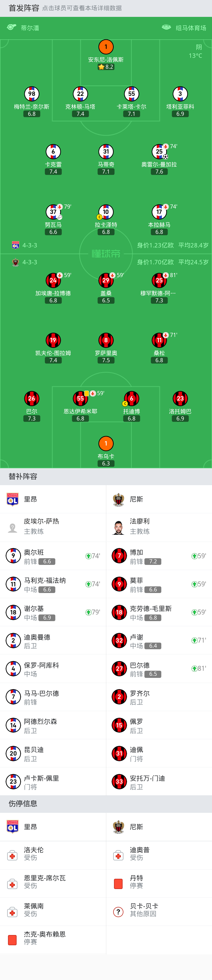Viewport: 212px width, 980px height.
Task: Select 拉卡泽特 number 10 captain icon
Action: pyautogui.click(x=99, y=217)
